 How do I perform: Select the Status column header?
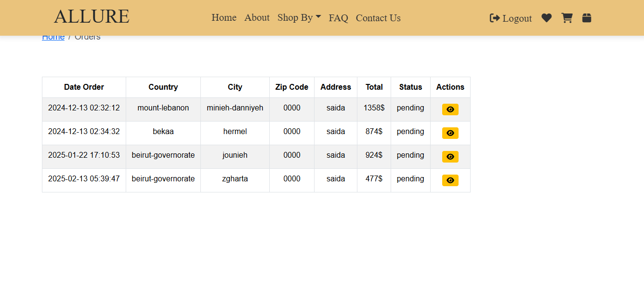(x=410, y=87)
